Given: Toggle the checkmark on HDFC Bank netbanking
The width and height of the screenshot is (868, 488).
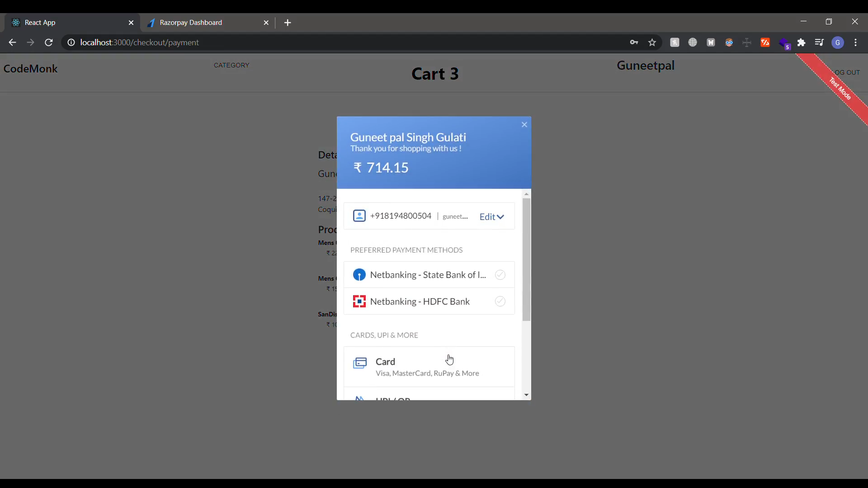Looking at the screenshot, I should click(x=500, y=301).
